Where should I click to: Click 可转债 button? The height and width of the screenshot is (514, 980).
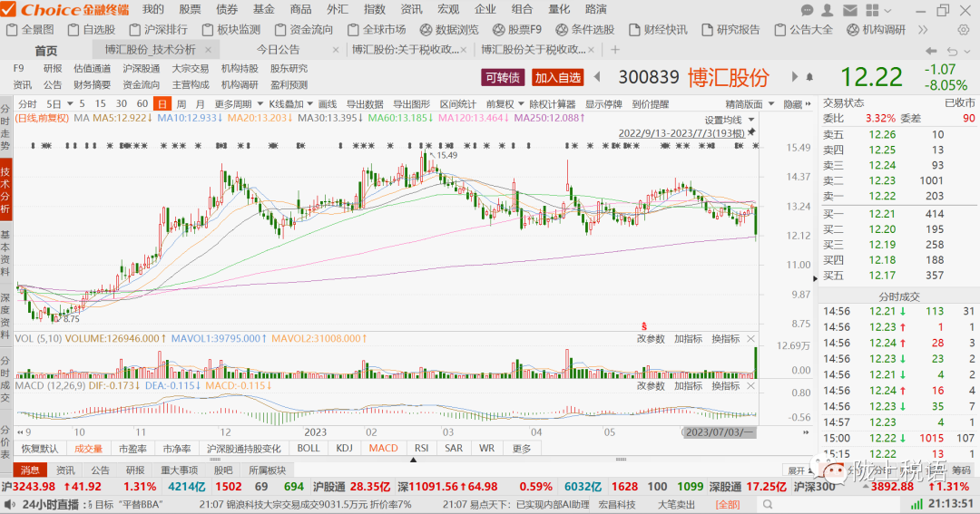point(503,77)
